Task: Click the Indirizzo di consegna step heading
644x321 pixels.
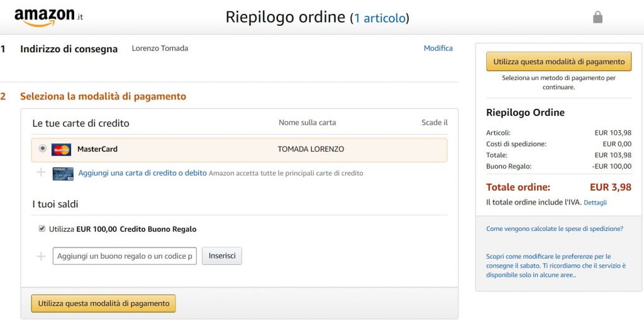Action: 69,49
